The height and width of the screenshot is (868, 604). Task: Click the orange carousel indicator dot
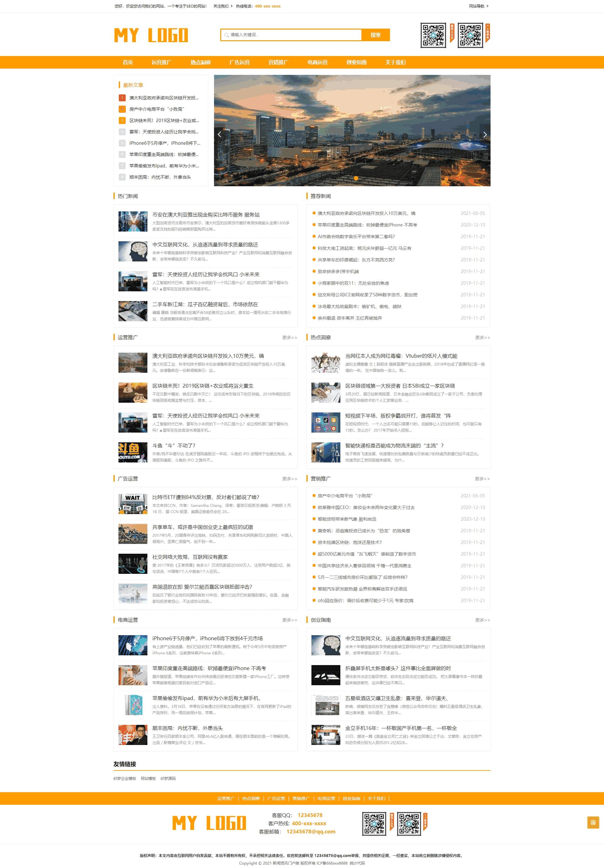355,178
